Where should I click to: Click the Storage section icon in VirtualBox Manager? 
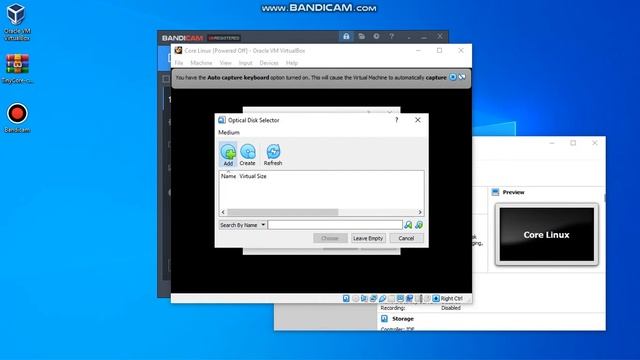(x=384, y=319)
